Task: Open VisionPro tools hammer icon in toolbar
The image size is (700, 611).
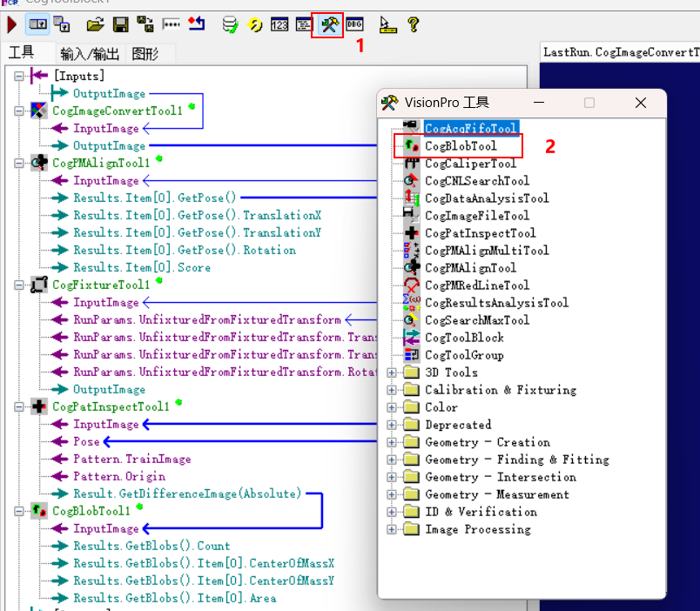Action: click(329, 24)
